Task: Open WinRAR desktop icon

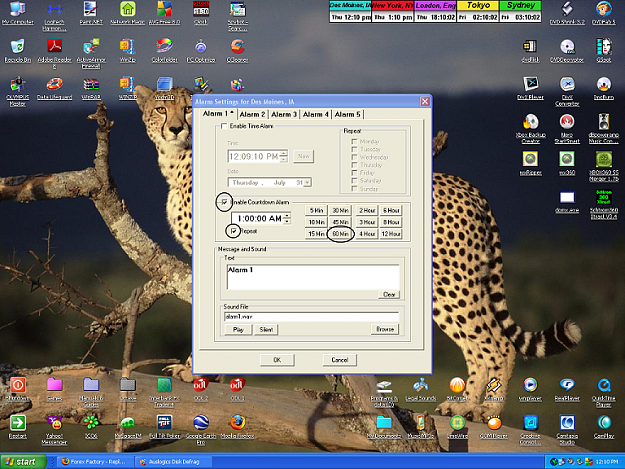Action: 91,88
